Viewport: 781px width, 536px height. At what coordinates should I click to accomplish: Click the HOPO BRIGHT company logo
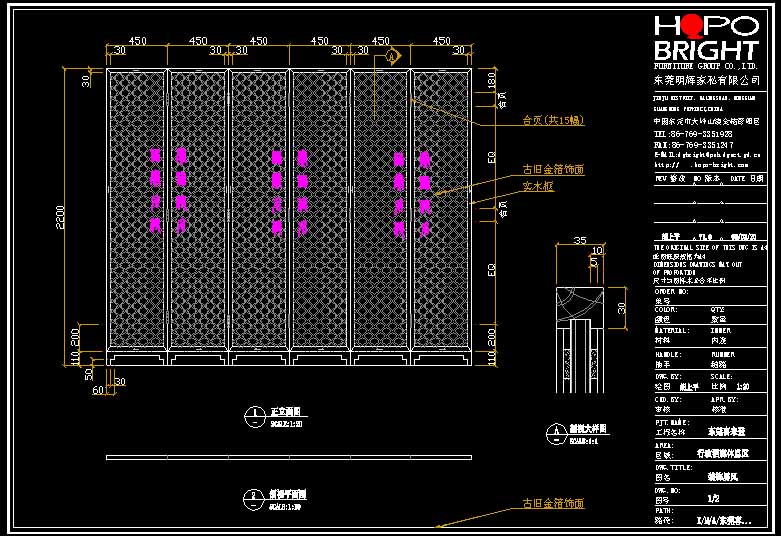pyautogui.click(x=706, y=38)
